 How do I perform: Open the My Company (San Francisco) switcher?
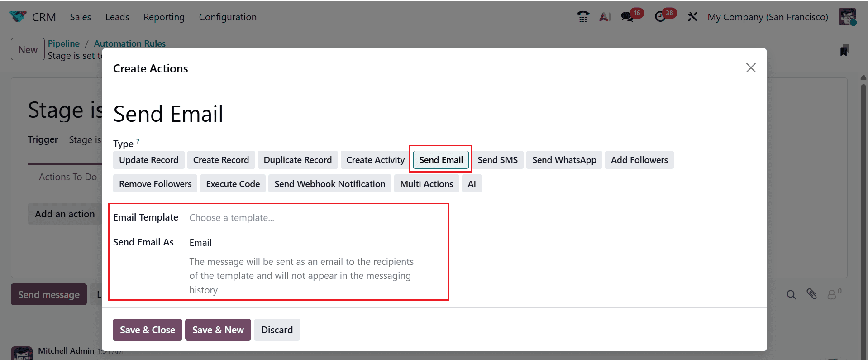(x=768, y=17)
